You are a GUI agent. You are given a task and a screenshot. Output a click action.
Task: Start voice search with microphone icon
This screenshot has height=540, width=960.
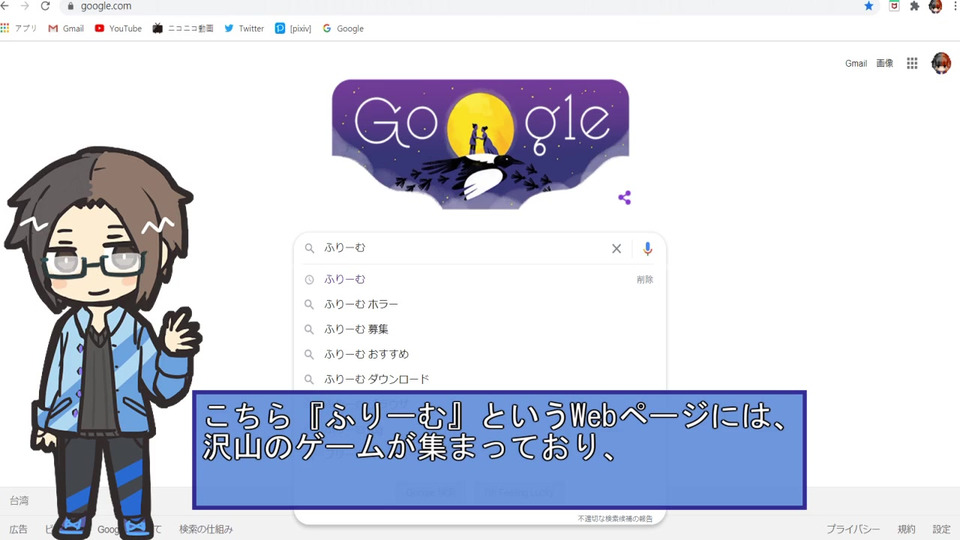click(647, 249)
